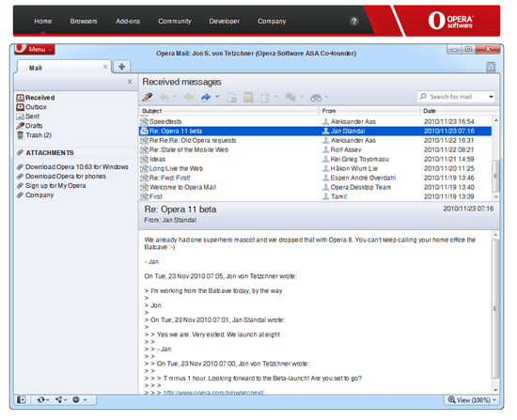Toggle the panel sidebar icon in status bar
This screenshot has height=420, width=517.
pyautogui.click(x=21, y=400)
